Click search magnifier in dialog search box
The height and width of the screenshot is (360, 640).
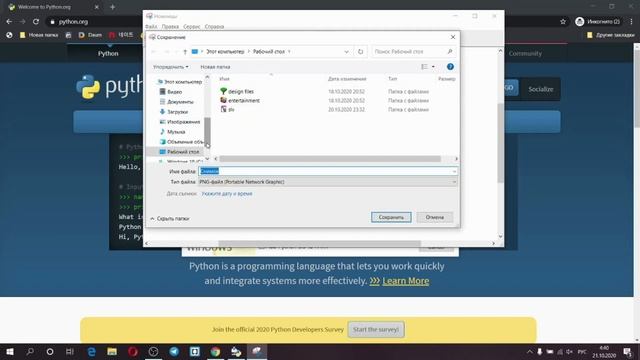coord(450,52)
